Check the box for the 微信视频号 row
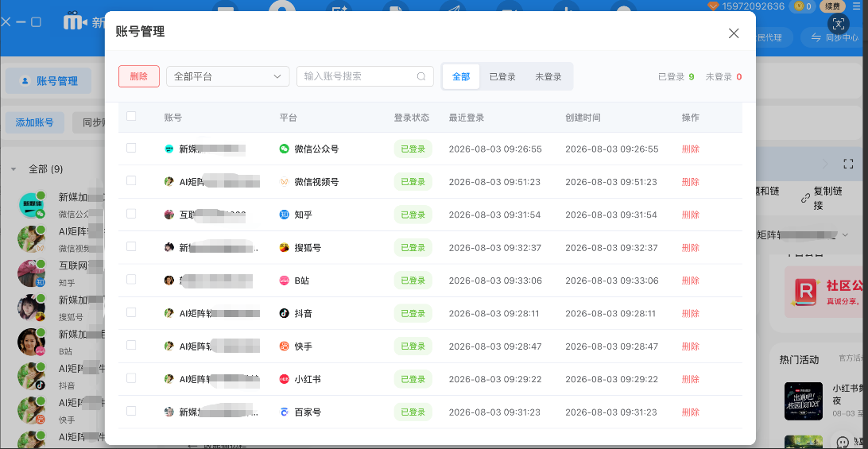This screenshot has width=868, height=449. (x=131, y=180)
